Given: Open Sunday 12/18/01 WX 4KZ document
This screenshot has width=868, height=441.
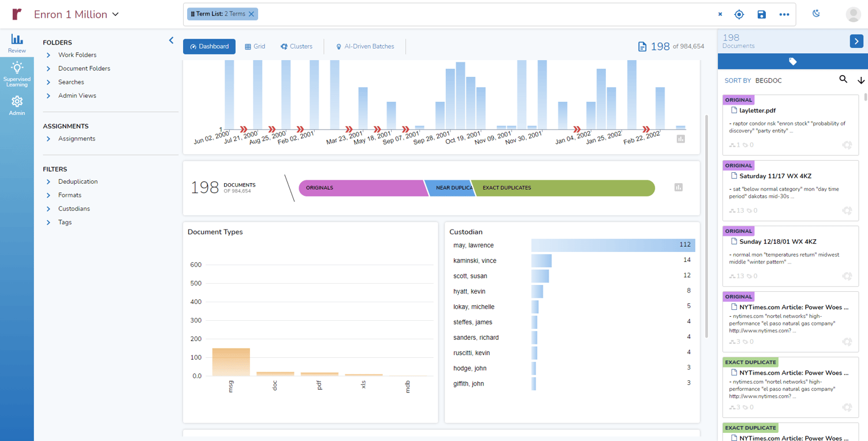Looking at the screenshot, I should coord(778,242).
